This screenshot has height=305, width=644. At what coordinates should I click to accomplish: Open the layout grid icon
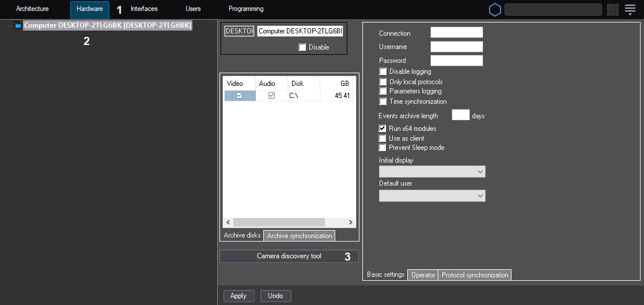point(612,10)
